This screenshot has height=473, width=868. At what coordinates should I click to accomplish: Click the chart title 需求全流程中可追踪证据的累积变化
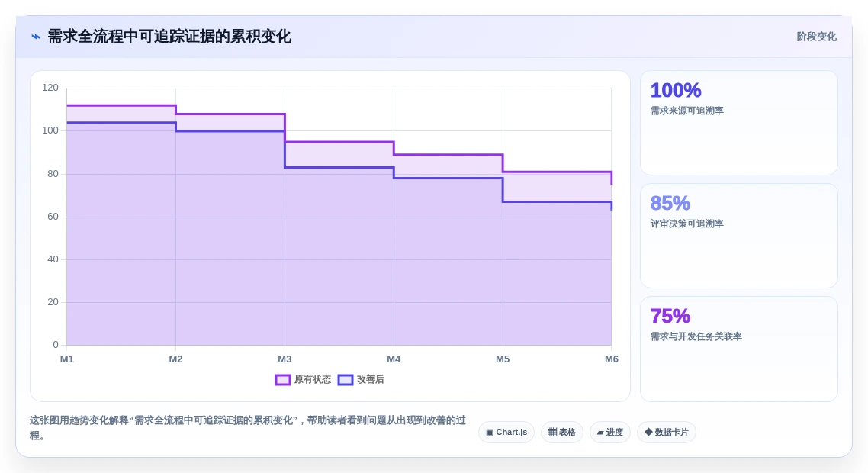click(x=169, y=37)
